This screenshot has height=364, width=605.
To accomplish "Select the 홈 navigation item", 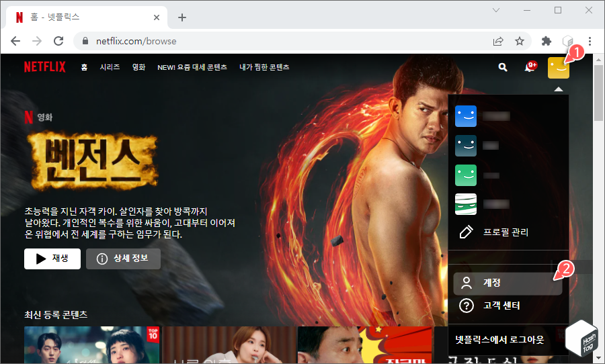I will (x=84, y=67).
